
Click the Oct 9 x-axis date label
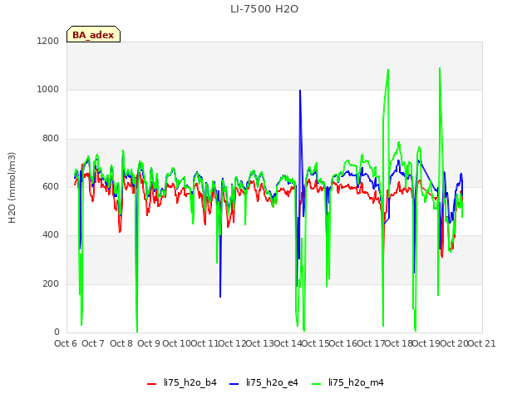[x=149, y=343]
